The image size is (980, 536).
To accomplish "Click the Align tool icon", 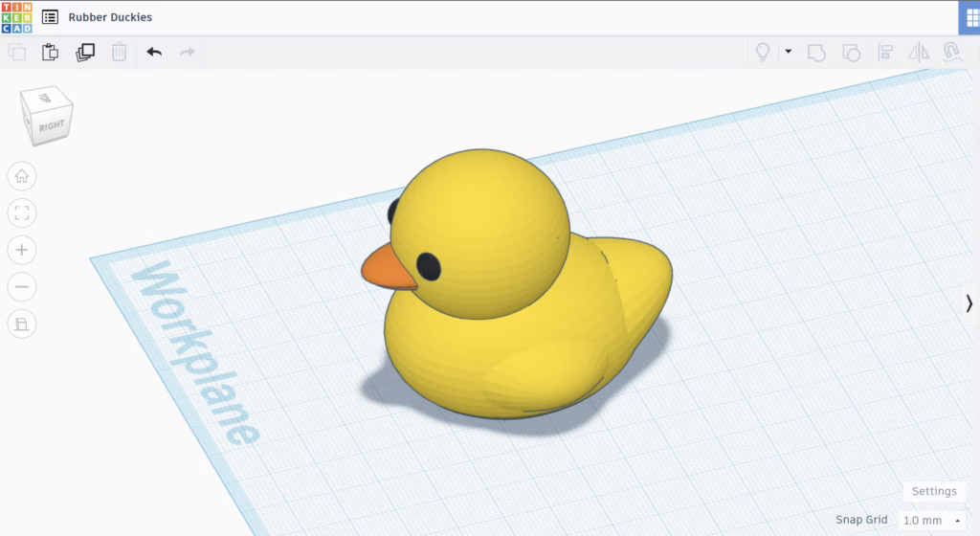I will 885,52.
